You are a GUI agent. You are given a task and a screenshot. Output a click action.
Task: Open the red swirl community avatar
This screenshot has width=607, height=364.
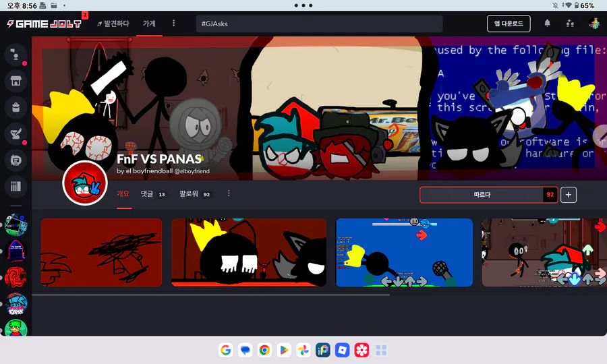(x=16, y=277)
